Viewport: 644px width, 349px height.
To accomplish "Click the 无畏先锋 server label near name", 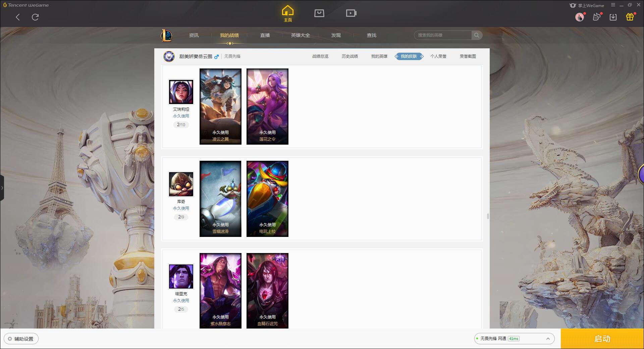I will (232, 56).
